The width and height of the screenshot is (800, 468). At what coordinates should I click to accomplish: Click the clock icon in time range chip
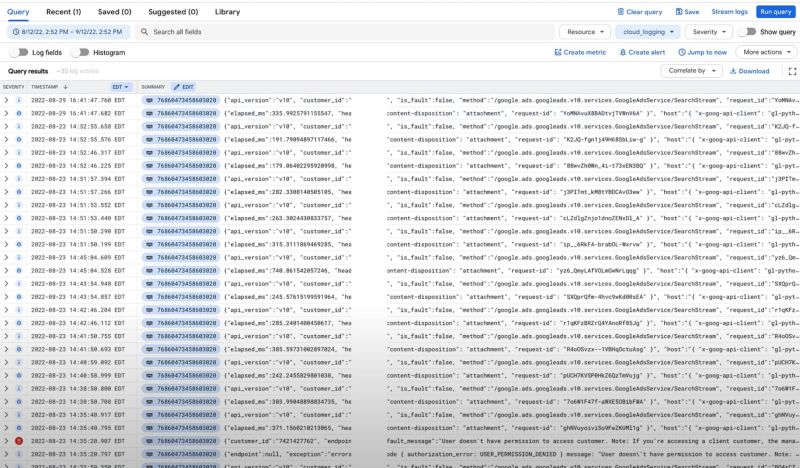16,32
